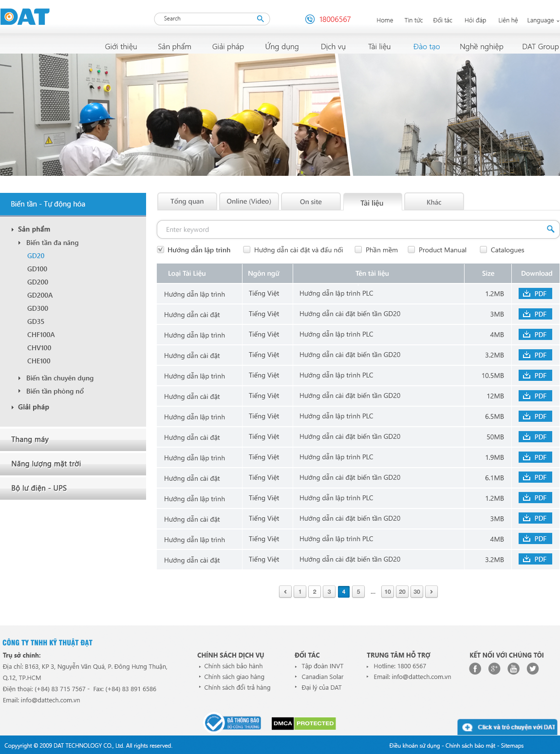Click the phone hotline icon
The width and height of the screenshot is (560, 754).
(310, 19)
